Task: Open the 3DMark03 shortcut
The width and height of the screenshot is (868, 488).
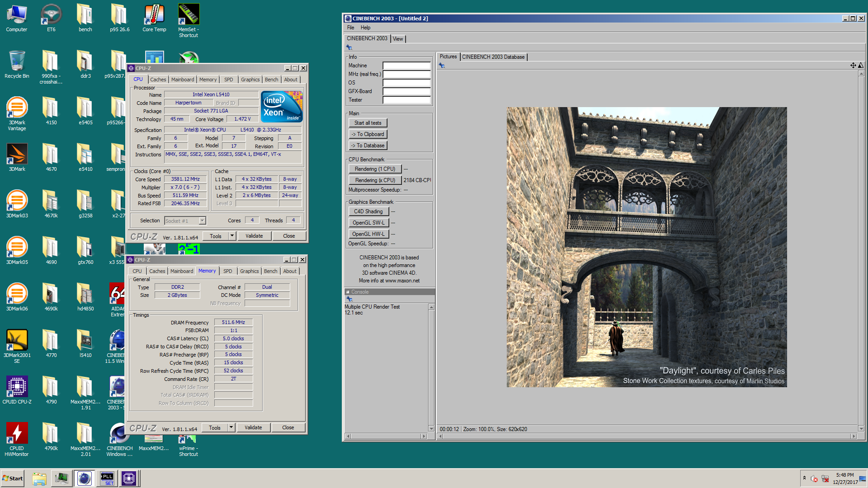Action: click(x=17, y=204)
